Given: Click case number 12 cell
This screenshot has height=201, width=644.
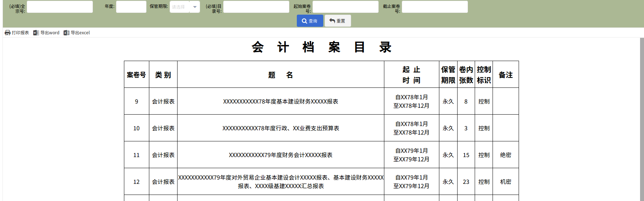Looking at the screenshot, I should coord(136,182).
